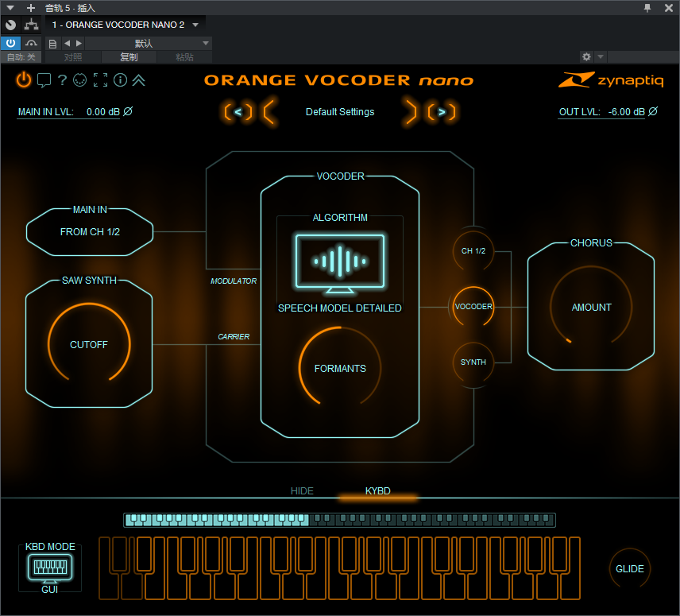Open the Default Settings preset name

click(x=340, y=112)
